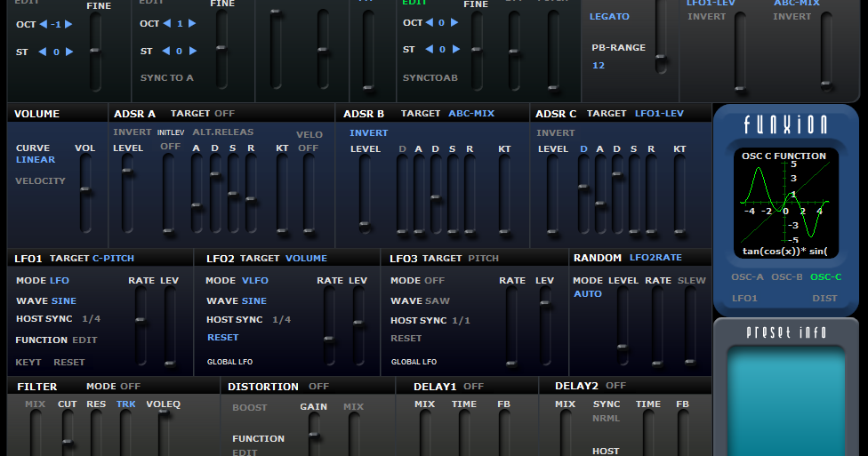Toggle filter TRK option
Image resolution: width=868 pixels, height=456 pixels.
tap(125, 404)
